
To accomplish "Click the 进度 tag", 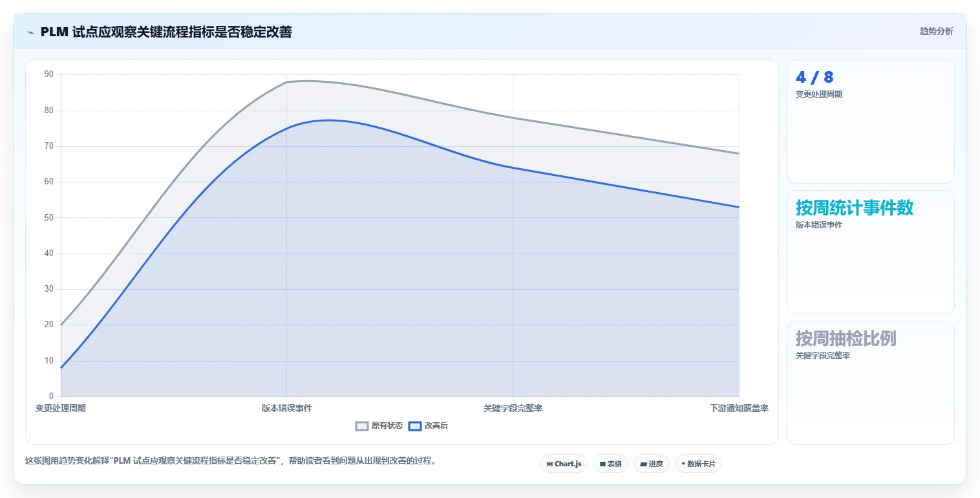I will 652,464.
